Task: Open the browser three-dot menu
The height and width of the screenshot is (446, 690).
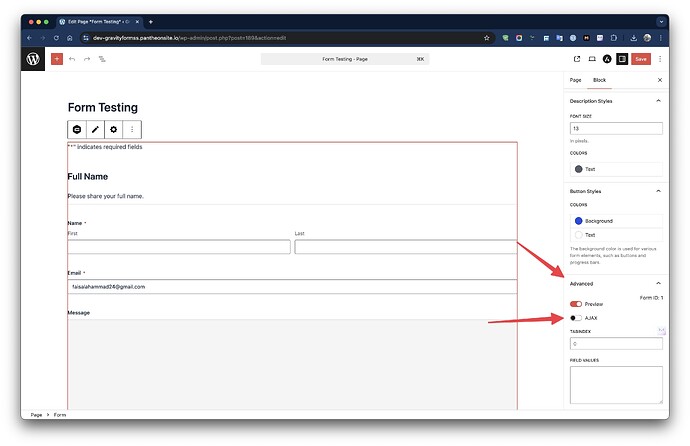Action: tap(661, 38)
